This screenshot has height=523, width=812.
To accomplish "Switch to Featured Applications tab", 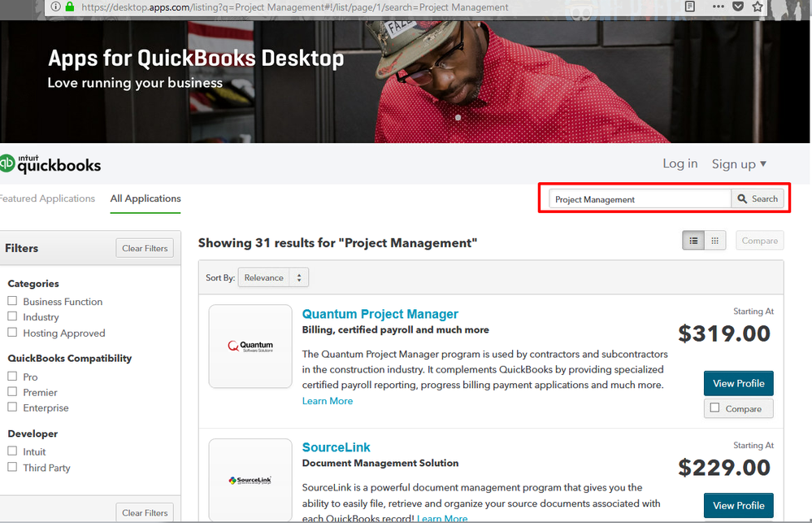I will (x=47, y=198).
